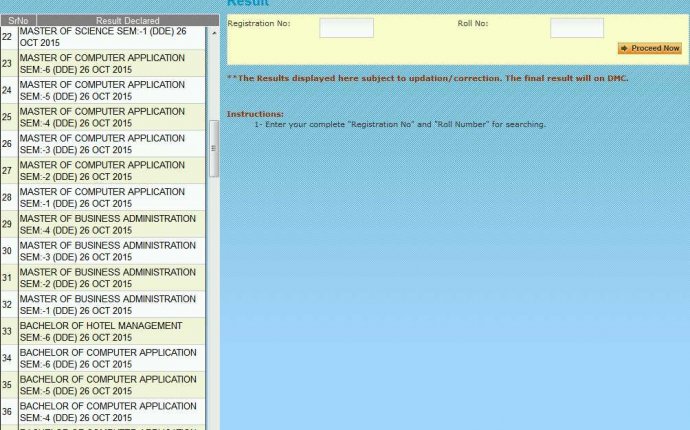Click serial number 23 cell

pos(9,63)
